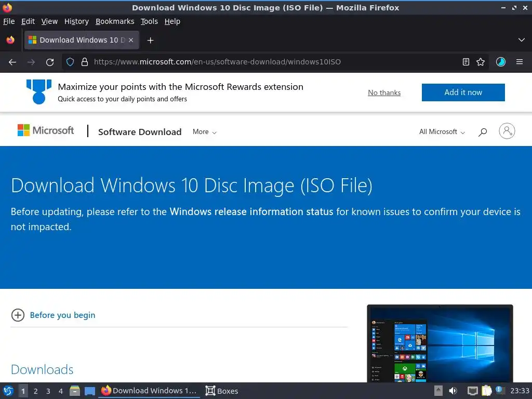The height and width of the screenshot is (399, 532).
Task: Activate Firefox window from the taskbar
Action: (149, 391)
